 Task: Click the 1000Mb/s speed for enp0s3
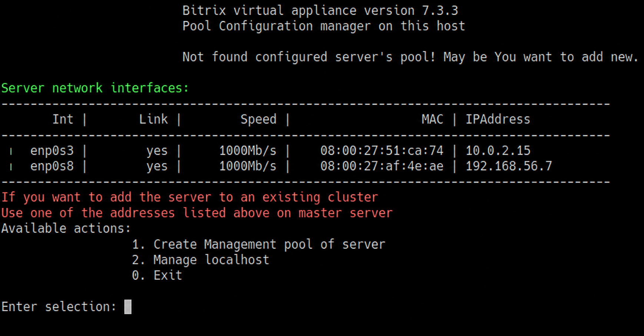tap(248, 151)
